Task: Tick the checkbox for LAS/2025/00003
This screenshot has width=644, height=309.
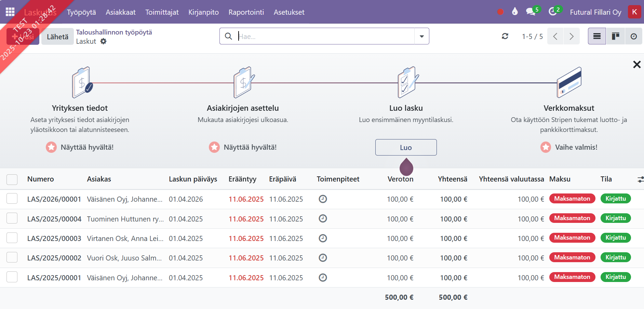Action: click(x=12, y=238)
